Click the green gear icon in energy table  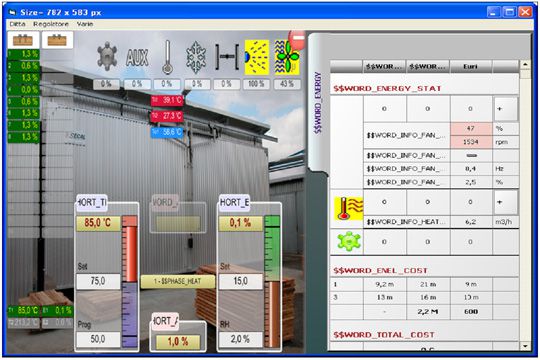tap(349, 241)
